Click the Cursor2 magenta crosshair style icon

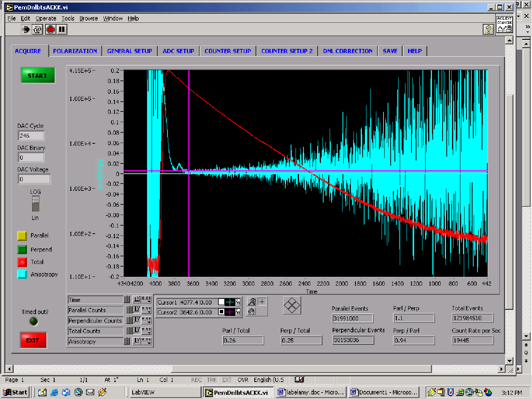[230, 312]
